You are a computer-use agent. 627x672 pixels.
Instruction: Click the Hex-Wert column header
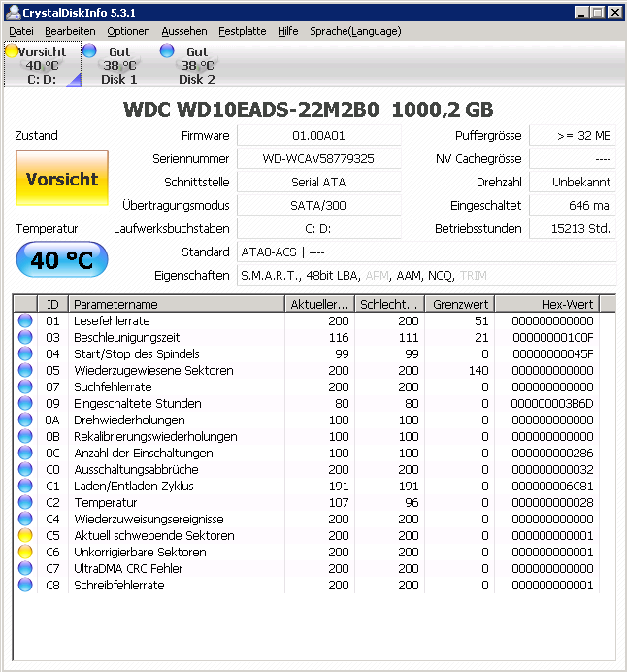click(x=546, y=304)
